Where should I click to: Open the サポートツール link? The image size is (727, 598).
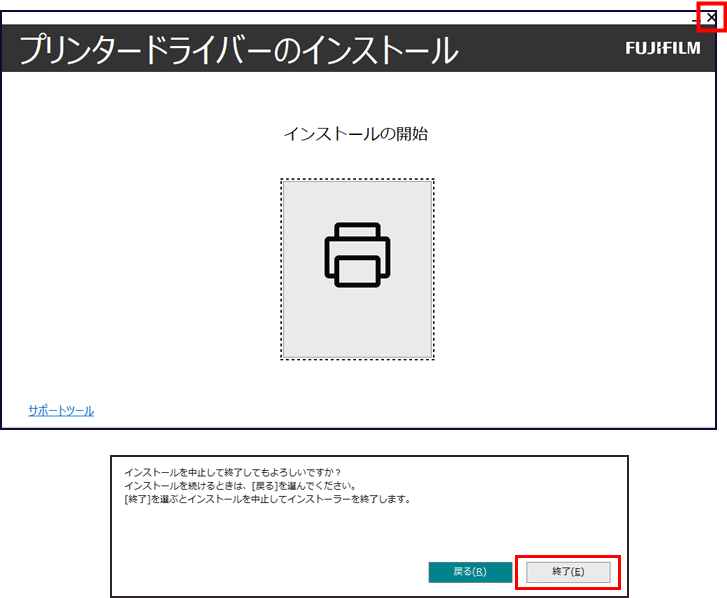(x=61, y=410)
